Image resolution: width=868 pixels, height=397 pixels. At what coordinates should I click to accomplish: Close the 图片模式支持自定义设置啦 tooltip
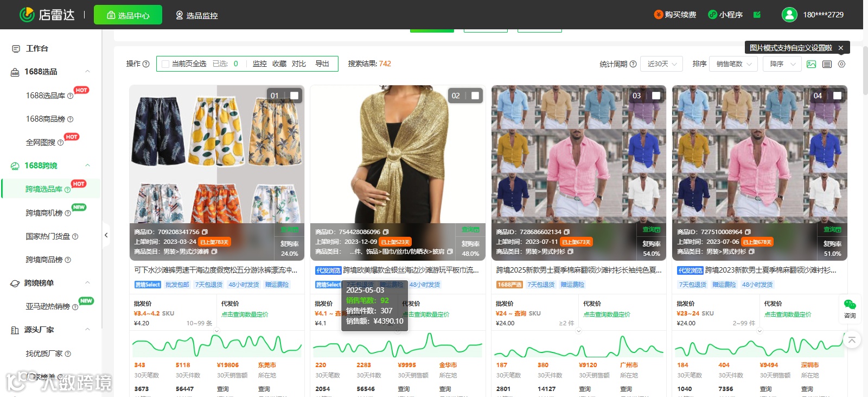pos(841,48)
